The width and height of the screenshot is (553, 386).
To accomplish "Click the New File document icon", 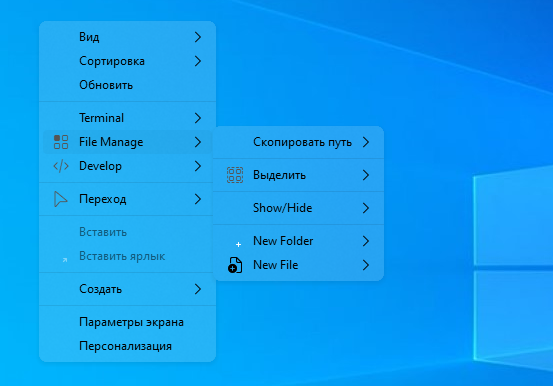I will pos(235,265).
